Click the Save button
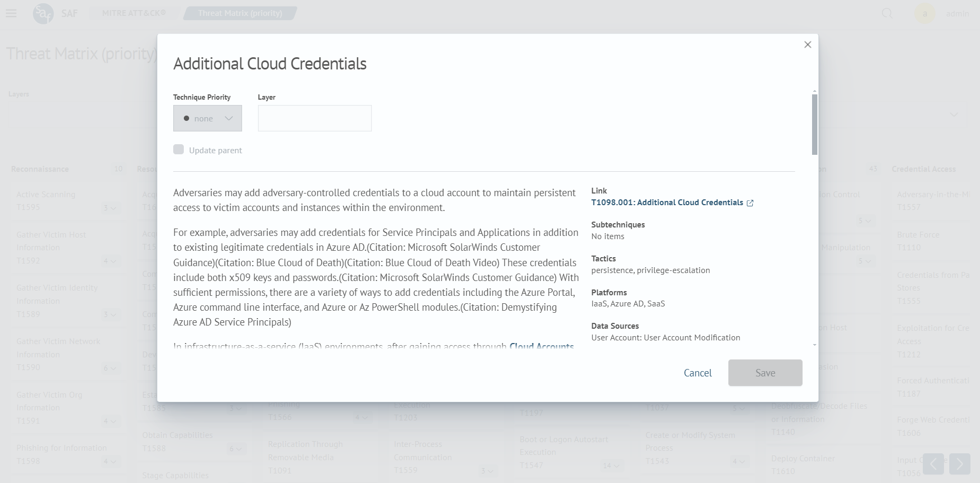The image size is (980, 483). point(765,373)
